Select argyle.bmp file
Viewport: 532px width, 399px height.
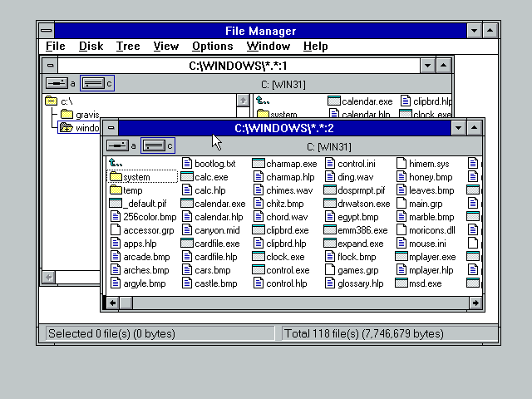(139, 283)
